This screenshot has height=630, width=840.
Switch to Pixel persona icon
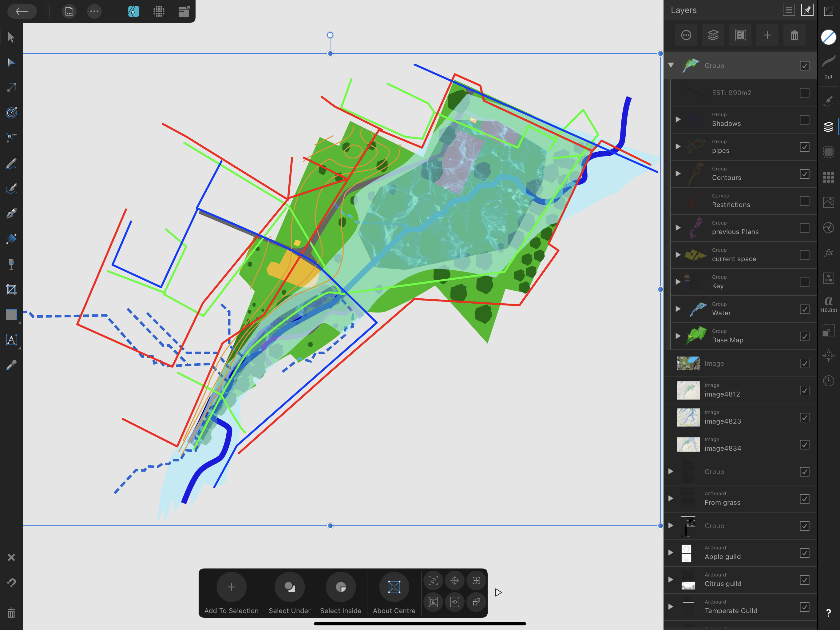coord(159,11)
